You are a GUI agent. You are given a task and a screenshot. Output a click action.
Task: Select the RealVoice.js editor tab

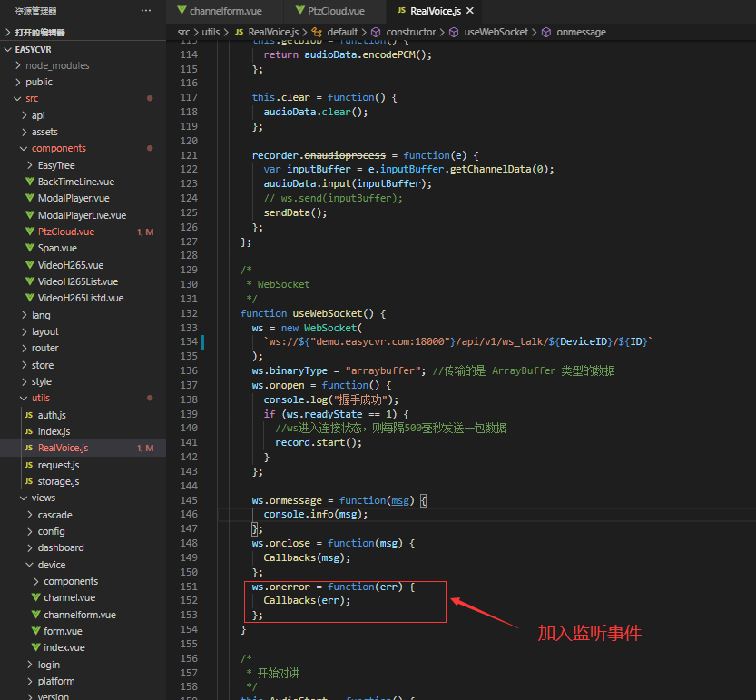pos(434,11)
